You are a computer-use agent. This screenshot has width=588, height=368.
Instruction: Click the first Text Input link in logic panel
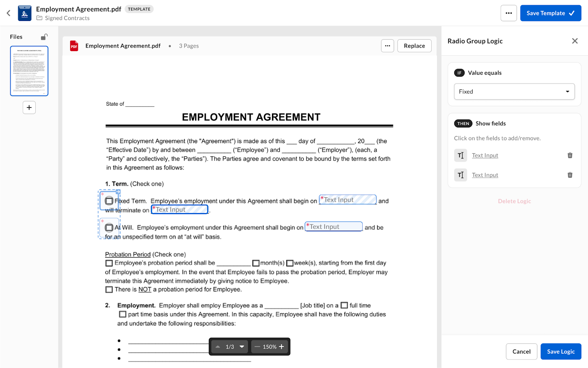pos(485,155)
